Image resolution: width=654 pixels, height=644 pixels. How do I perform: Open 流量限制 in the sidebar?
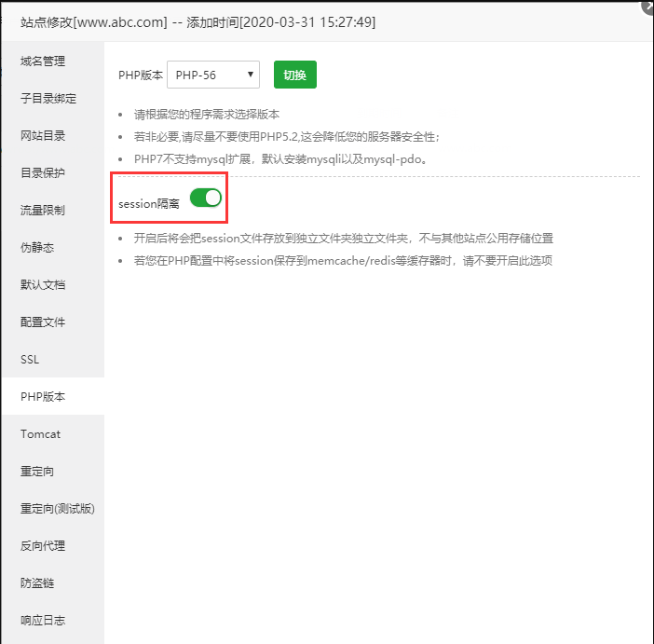[44, 211]
